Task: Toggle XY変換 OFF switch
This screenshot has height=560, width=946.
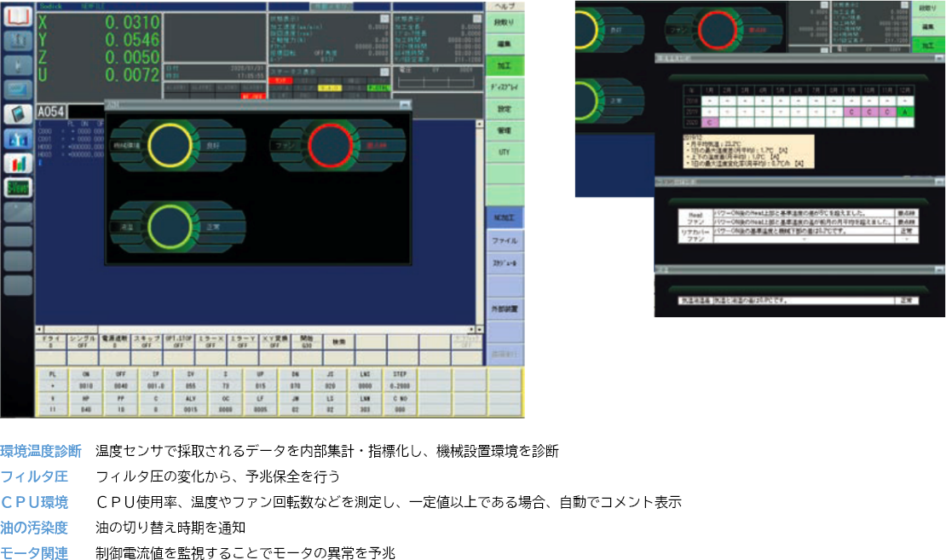Action: pyautogui.click(x=274, y=342)
